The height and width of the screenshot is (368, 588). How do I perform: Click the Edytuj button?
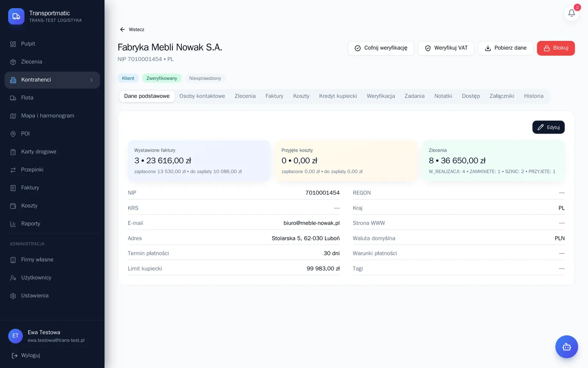[548, 127]
